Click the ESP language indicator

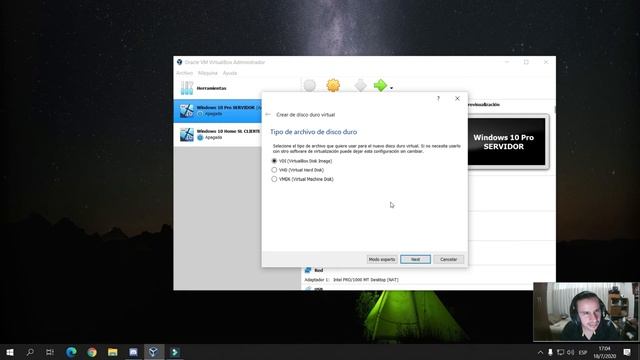(583, 352)
